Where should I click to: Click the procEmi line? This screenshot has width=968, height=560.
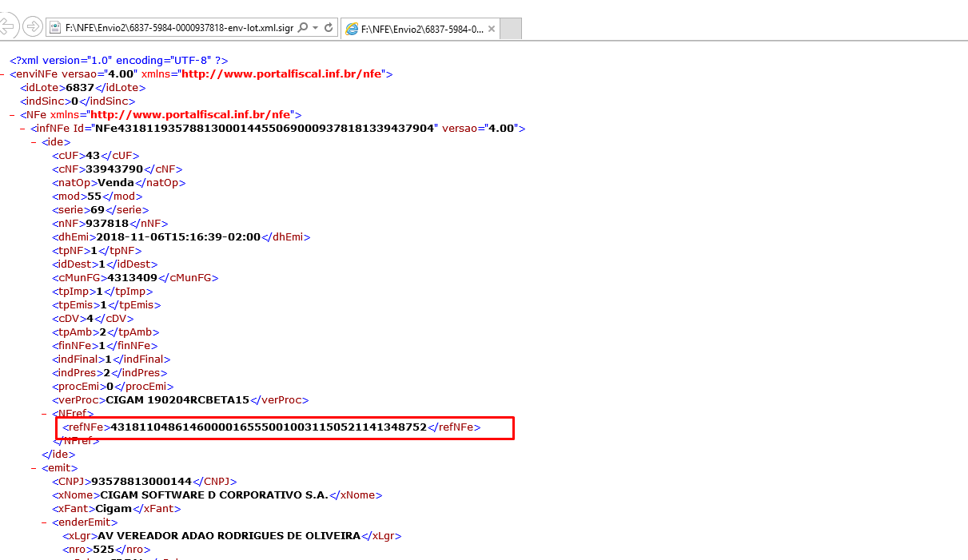113,387
